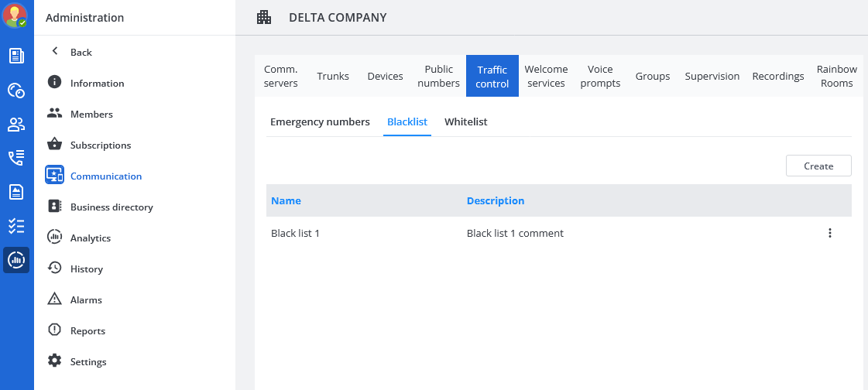This screenshot has height=390, width=868.
Task: Open the Black list 1 three-dot menu
Action: coord(830,233)
